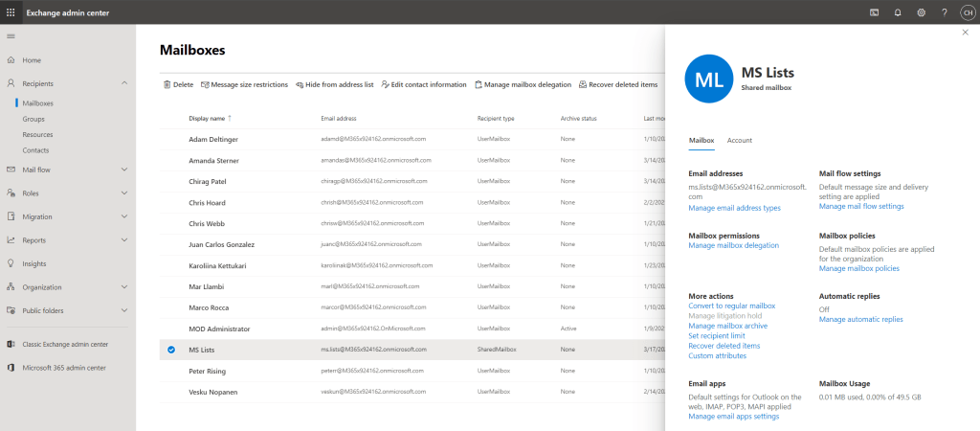The width and height of the screenshot is (980, 431).
Task: Open the app launcher waffle icon
Action: [11, 11]
